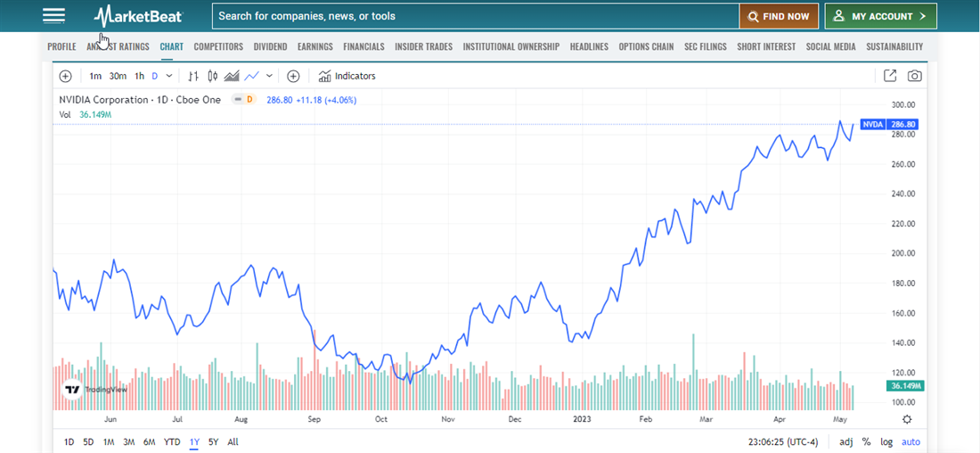Click the NVIDIA Corporation chart title

click(140, 100)
